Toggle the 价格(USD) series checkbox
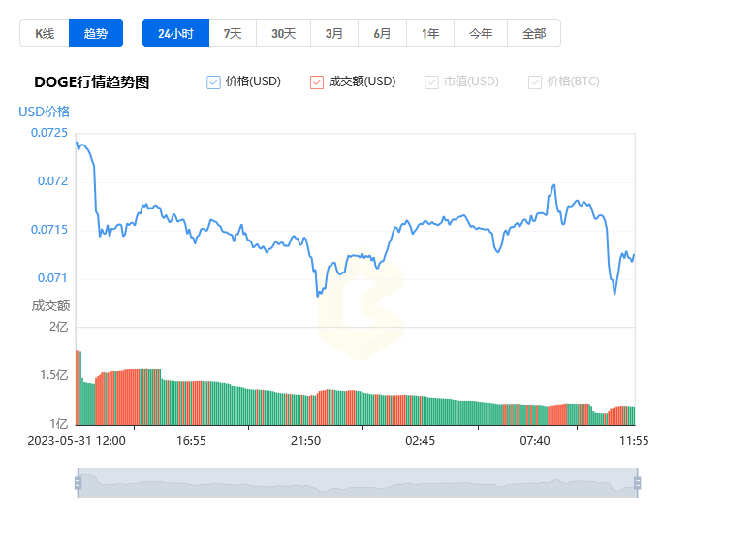This screenshot has height=546, width=756. point(214,82)
